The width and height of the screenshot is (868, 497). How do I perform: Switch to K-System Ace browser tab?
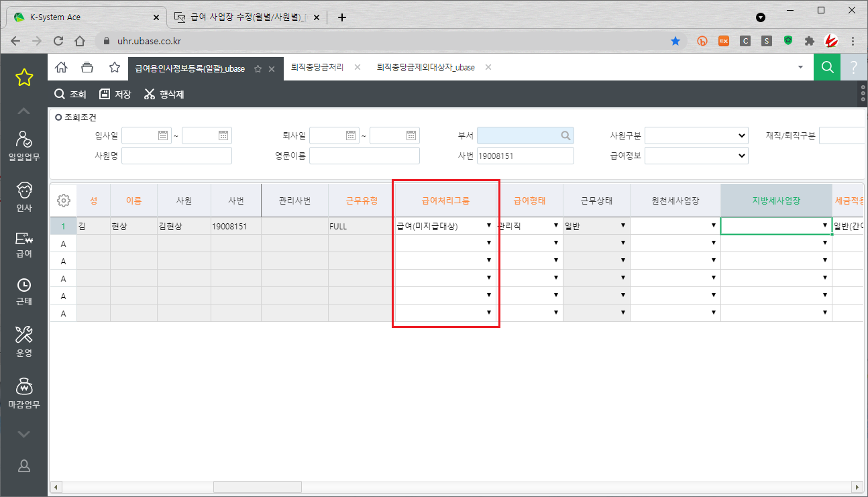pyautogui.click(x=87, y=17)
